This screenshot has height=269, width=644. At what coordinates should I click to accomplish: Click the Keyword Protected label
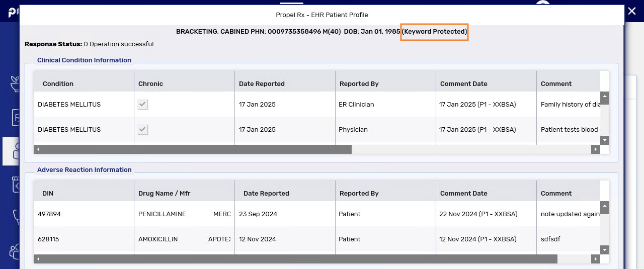coord(435,32)
